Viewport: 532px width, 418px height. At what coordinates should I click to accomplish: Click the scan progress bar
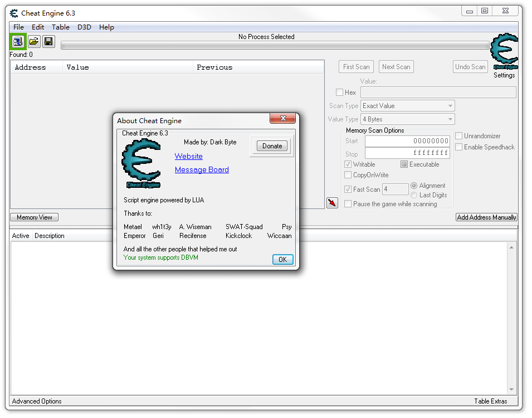click(x=275, y=46)
